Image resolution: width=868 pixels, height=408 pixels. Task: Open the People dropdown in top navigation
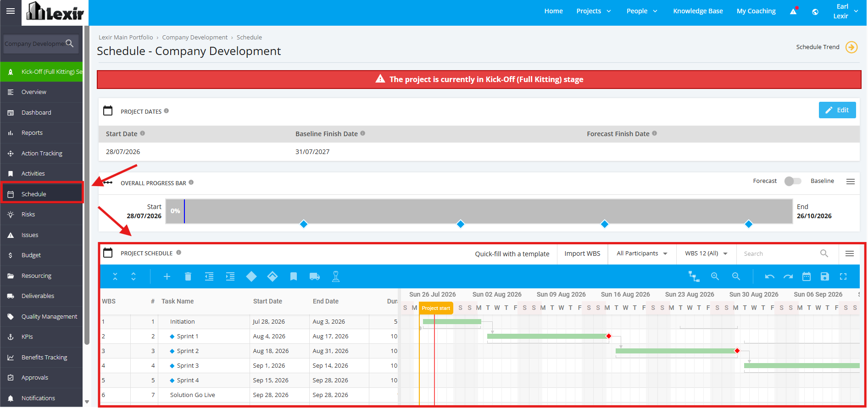(642, 11)
